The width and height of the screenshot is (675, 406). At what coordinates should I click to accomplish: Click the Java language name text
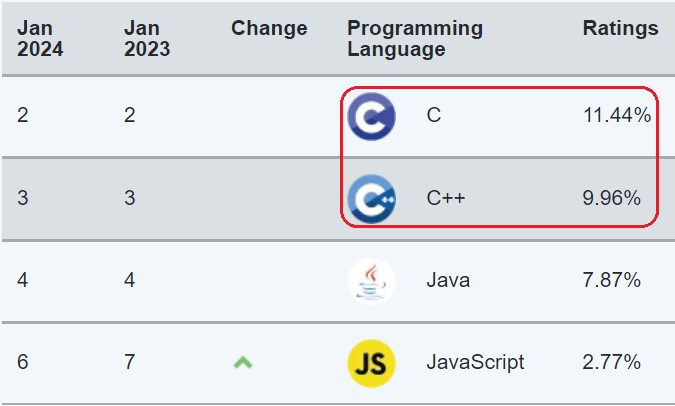tap(448, 280)
